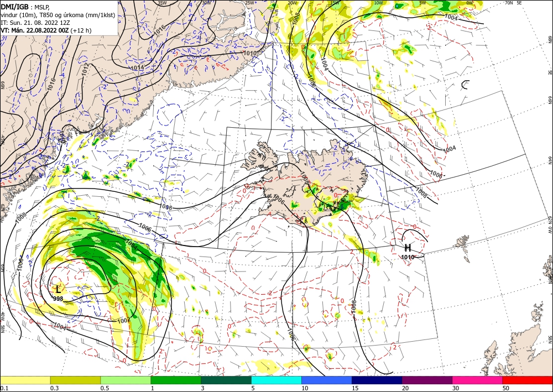Click the '10' legend scale value
The image size is (553, 392).
point(305,388)
